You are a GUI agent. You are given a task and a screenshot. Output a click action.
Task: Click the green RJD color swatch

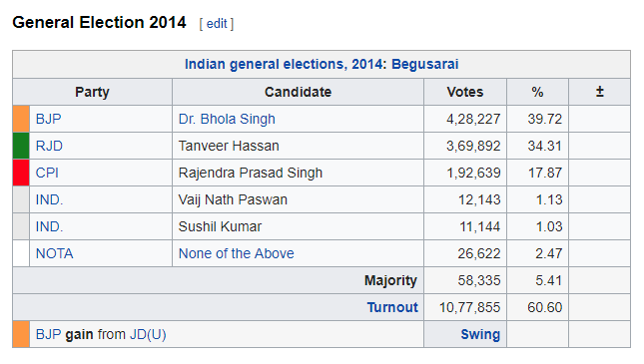point(21,146)
